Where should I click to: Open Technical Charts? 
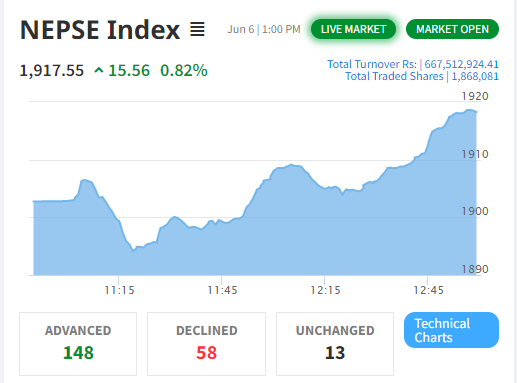[451, 330]
